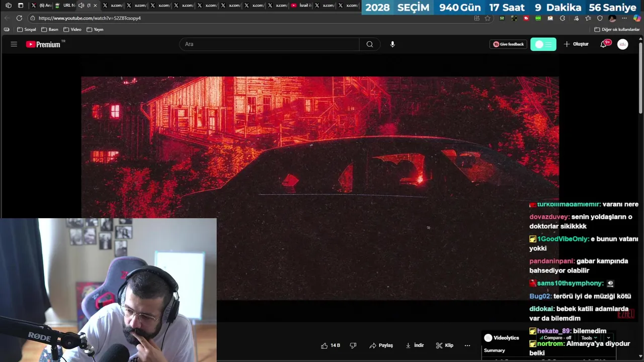
Task: Open notifications bell with 9+ badge
Action: pyautogui.click(x=604, y=44)
